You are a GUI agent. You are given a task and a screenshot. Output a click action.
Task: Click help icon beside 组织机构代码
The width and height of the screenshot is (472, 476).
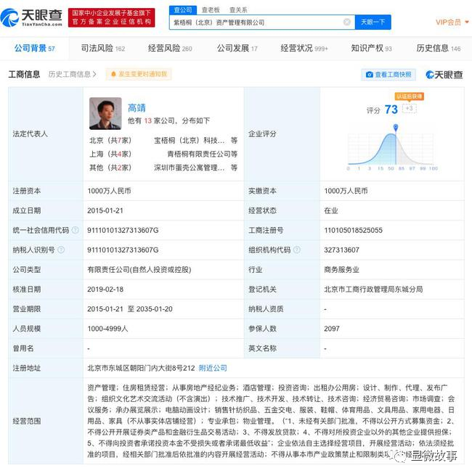pyautogui.click(x=297, y=250)
